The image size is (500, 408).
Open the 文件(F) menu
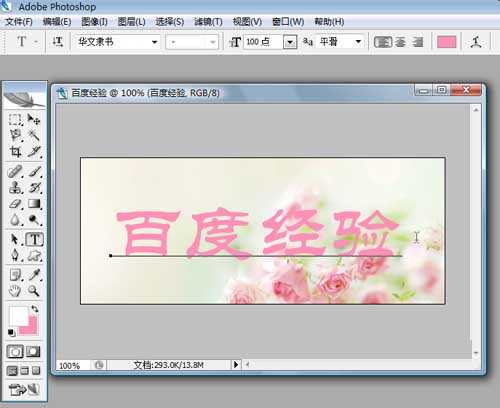click(x=19, y=22)
